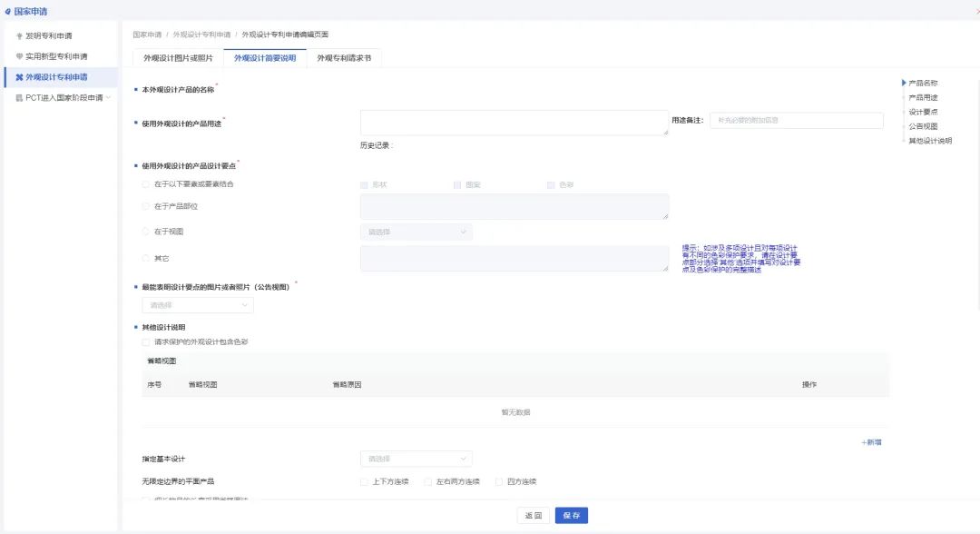Select the 在于产品部位 radio option

tap(146, 207)
